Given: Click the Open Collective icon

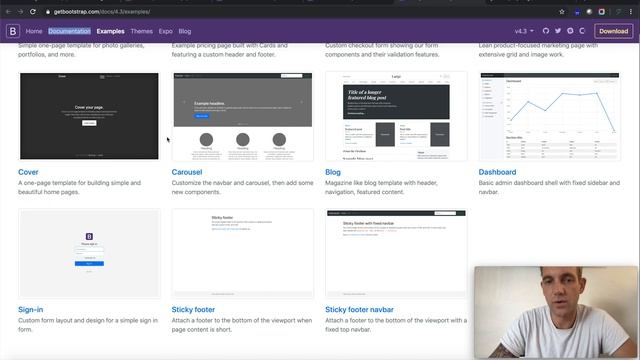Looking at the screenshot, I should pos(582,31).
